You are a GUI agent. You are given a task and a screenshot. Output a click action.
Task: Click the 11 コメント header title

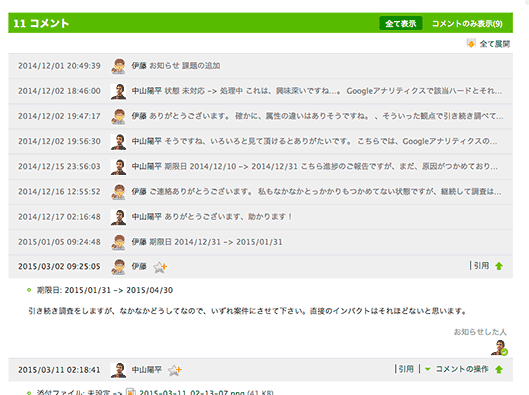(41, 23)
